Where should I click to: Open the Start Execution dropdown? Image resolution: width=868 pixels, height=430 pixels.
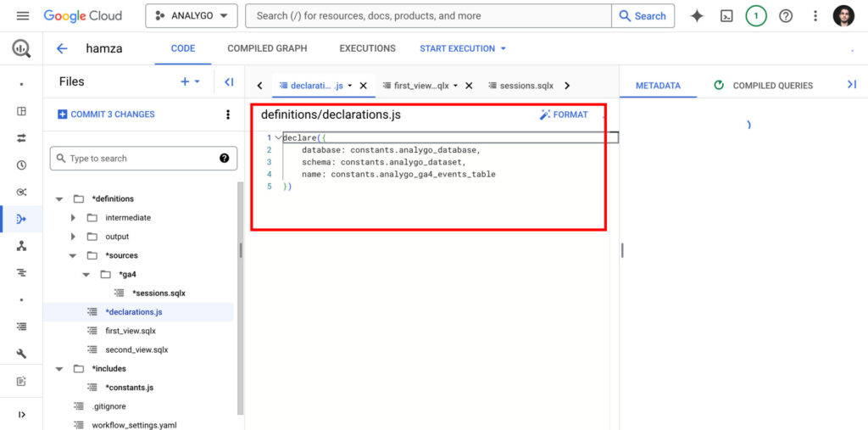click(463, 48)
